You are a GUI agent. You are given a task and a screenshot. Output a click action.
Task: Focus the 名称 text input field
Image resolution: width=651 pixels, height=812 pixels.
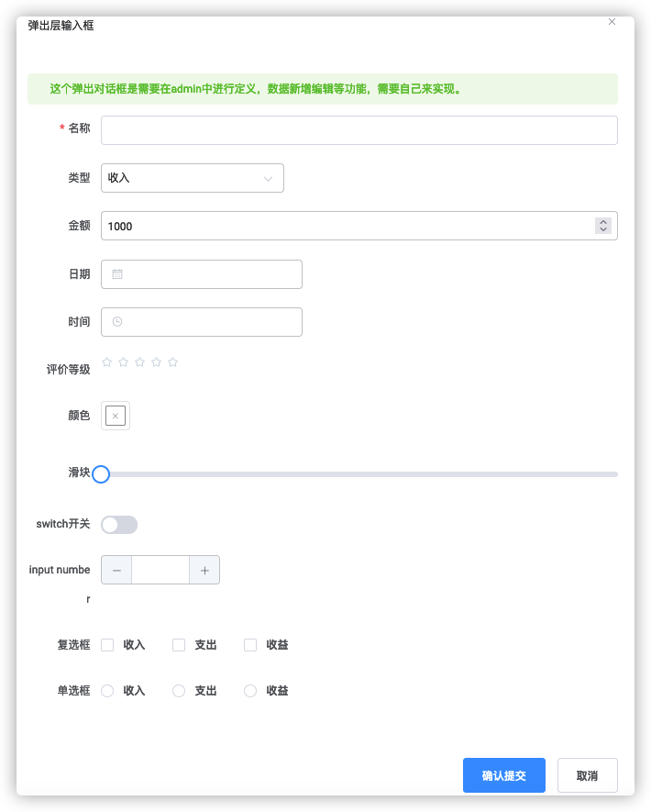click(x=359, y=130)
